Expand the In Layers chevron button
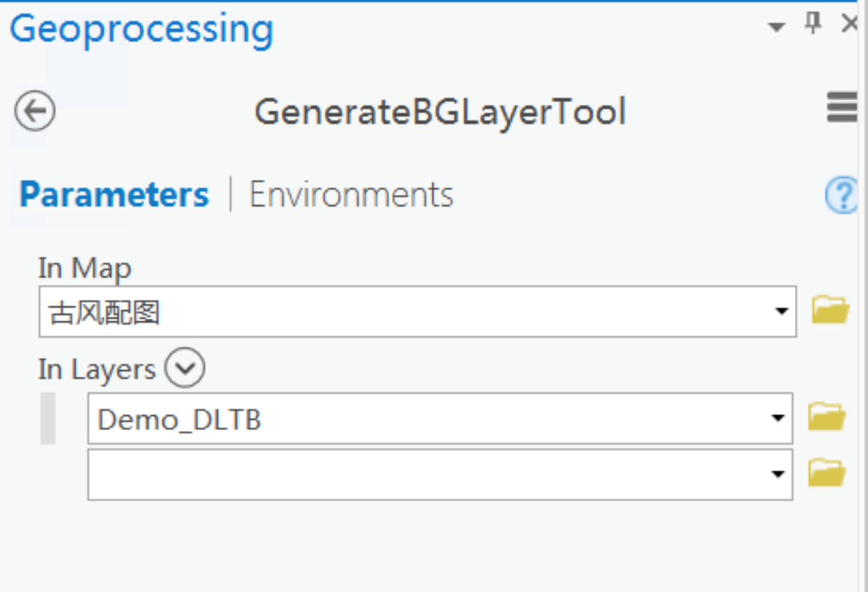This screenshot has height=592, width=868. [x=185, y=367]
